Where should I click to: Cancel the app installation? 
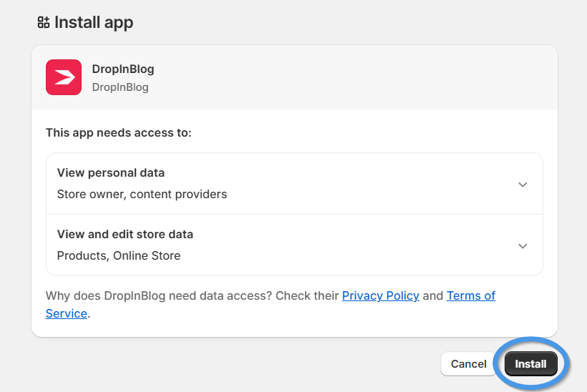point(468,363)
